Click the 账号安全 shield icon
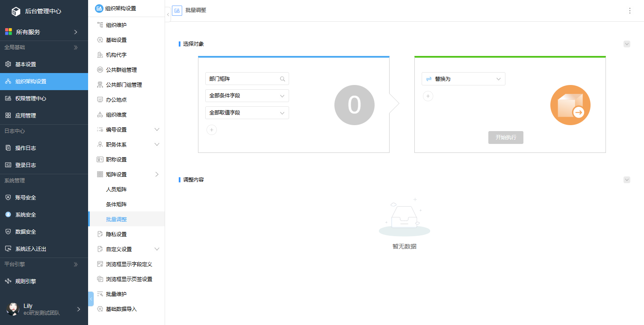 click(8, 198)
